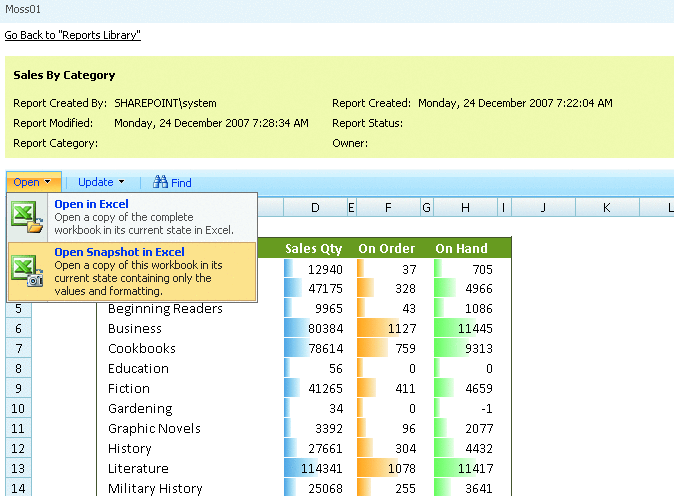Go back to Reports Library link
Viewport: 674px width, 496px height.
coord(72,35)
